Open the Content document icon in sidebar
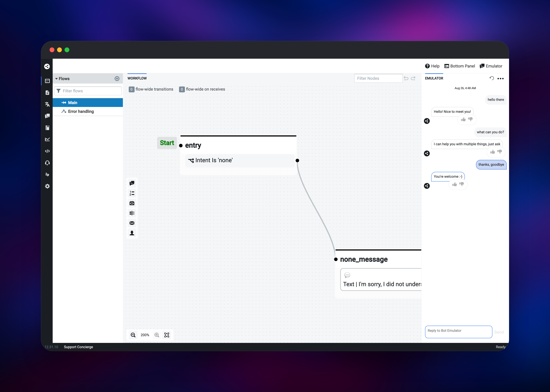Image resolution: width=550 pixels, height=392 pixels. [47, 93]
